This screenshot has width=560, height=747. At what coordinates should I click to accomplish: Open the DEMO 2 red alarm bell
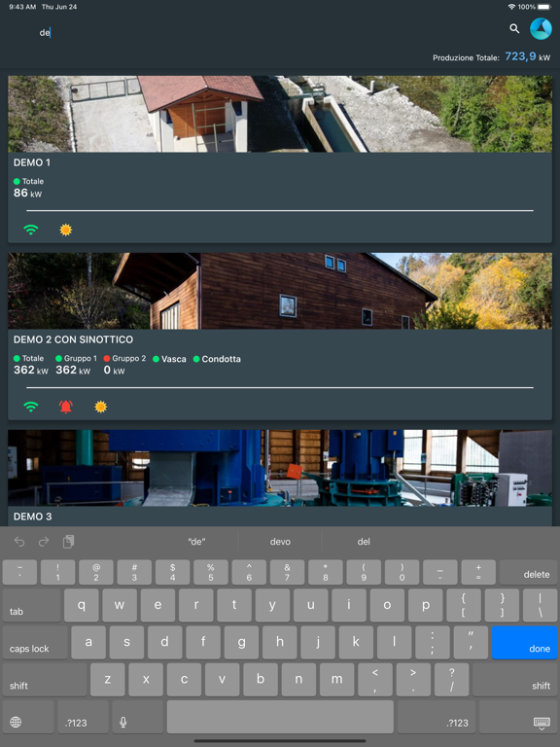66,407
